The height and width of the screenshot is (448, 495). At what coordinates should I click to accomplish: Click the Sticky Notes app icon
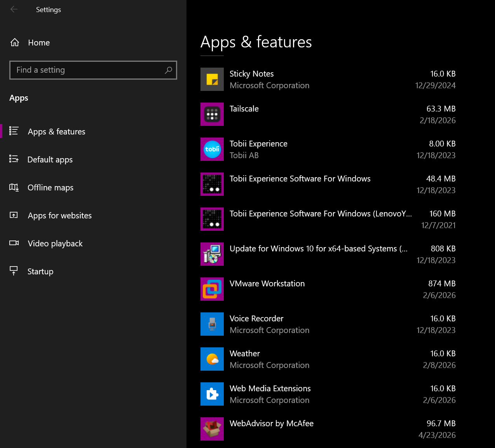pyautogui.click(x=212, y=79)
